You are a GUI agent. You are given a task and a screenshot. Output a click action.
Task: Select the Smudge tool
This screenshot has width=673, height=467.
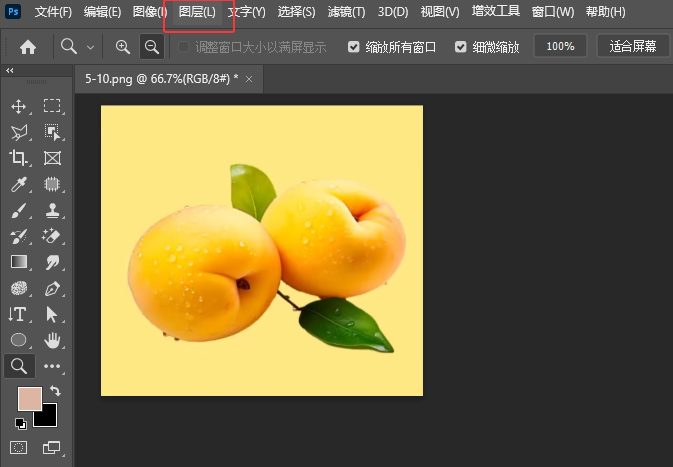click(x=52, y=262)
